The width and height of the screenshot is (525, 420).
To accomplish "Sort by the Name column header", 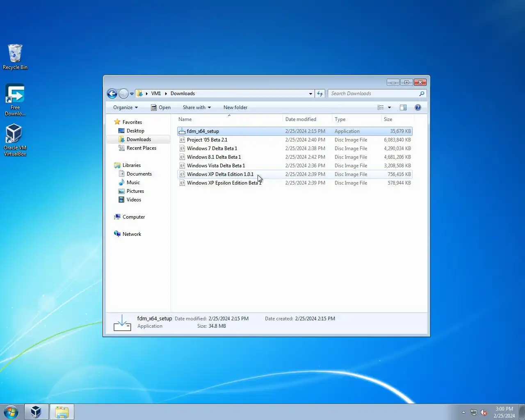I will coord(230,119).
